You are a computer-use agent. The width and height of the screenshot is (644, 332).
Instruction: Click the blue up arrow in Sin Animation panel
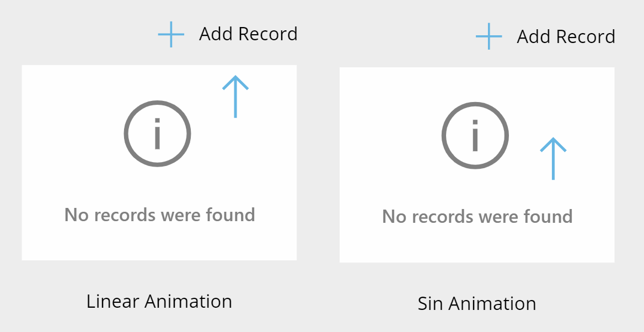(x=553, y=159)
